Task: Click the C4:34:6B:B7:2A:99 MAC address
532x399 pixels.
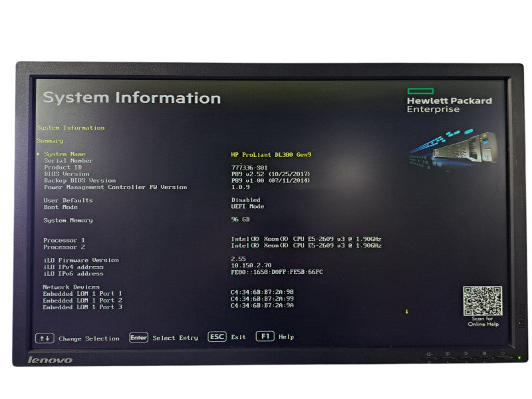Action: (262, 299)
